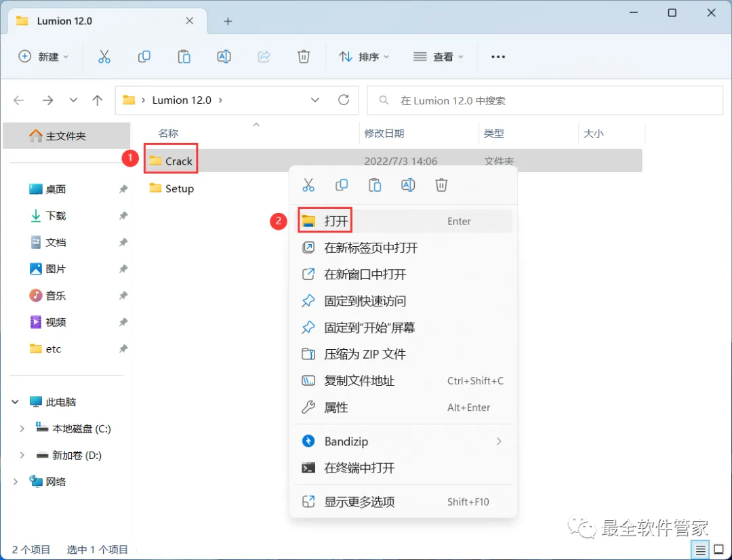Image resolution: width=732 pixels, height=560 pixels.
Task: Expand 新加卷 (D:) tree node
Action: [x=22, y=456]
